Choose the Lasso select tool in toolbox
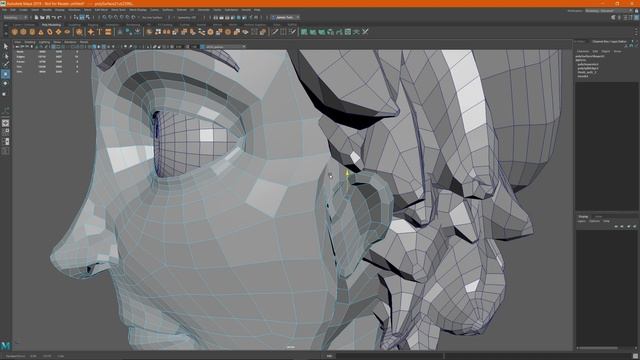The width and height of the screenshot is (640, 360). click(5, 56)
